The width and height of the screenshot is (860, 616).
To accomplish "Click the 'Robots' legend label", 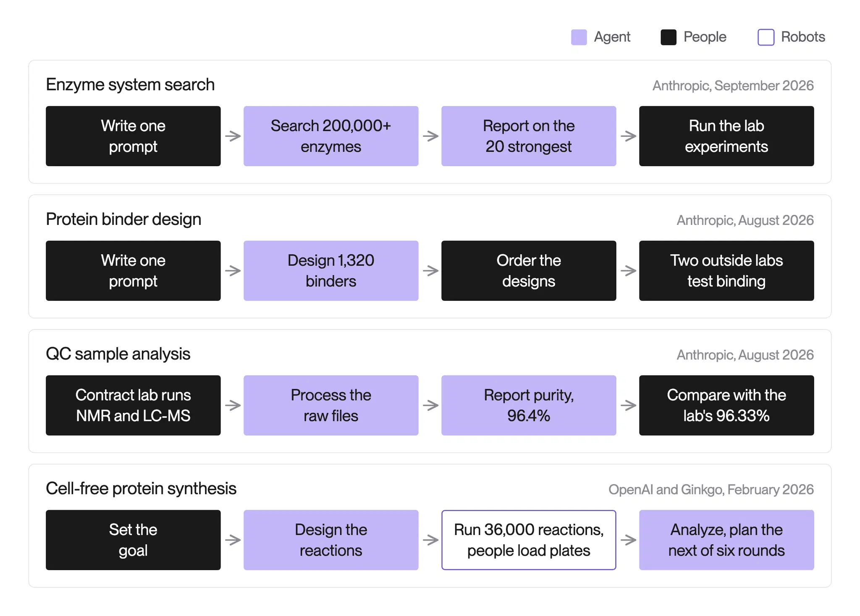I will tap(803, 37).
